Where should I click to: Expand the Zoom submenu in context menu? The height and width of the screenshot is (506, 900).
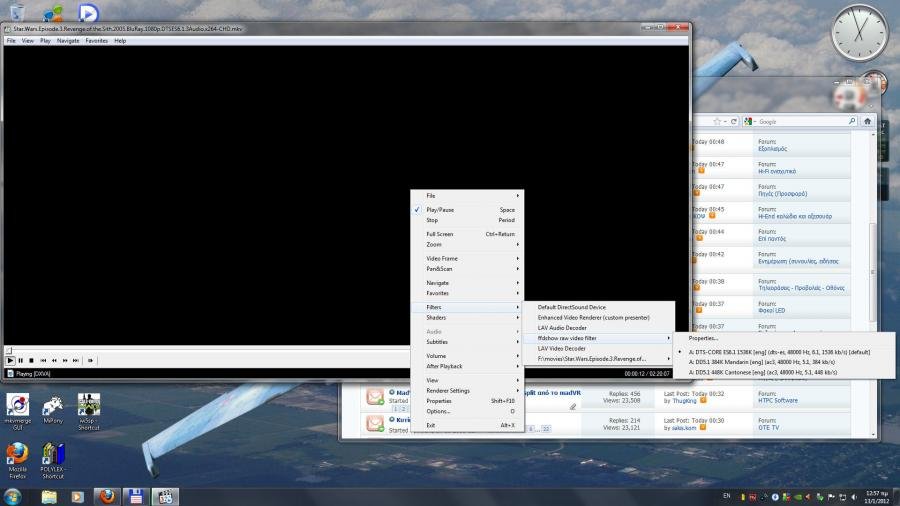pos(467,244)
